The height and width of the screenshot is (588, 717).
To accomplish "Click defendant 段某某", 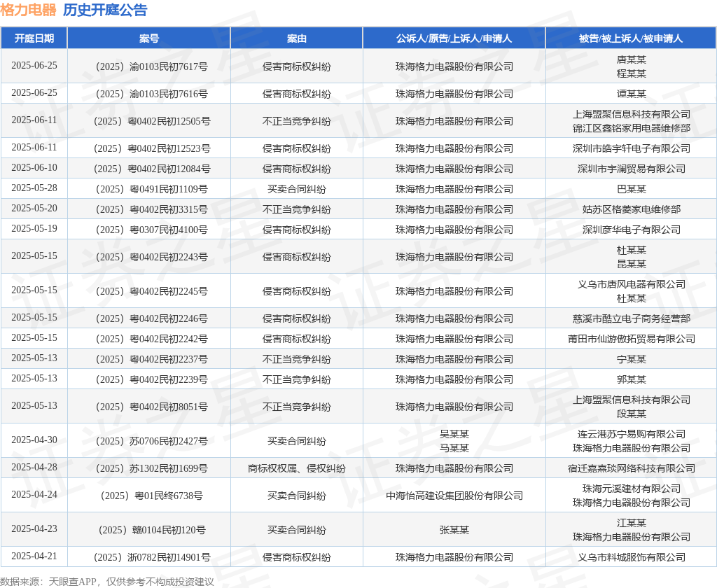I will pyautogui.click(x=631, y=414).
